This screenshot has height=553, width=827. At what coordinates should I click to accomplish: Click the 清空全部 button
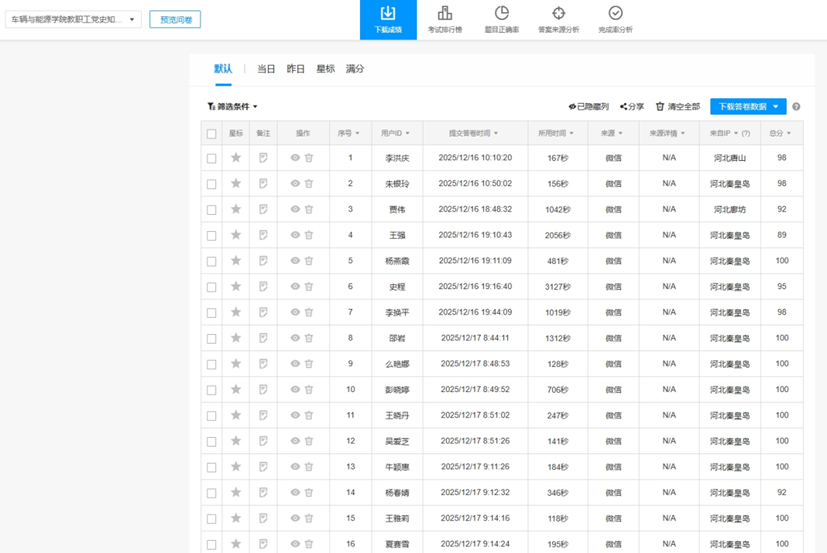click(x=678, y=107)
